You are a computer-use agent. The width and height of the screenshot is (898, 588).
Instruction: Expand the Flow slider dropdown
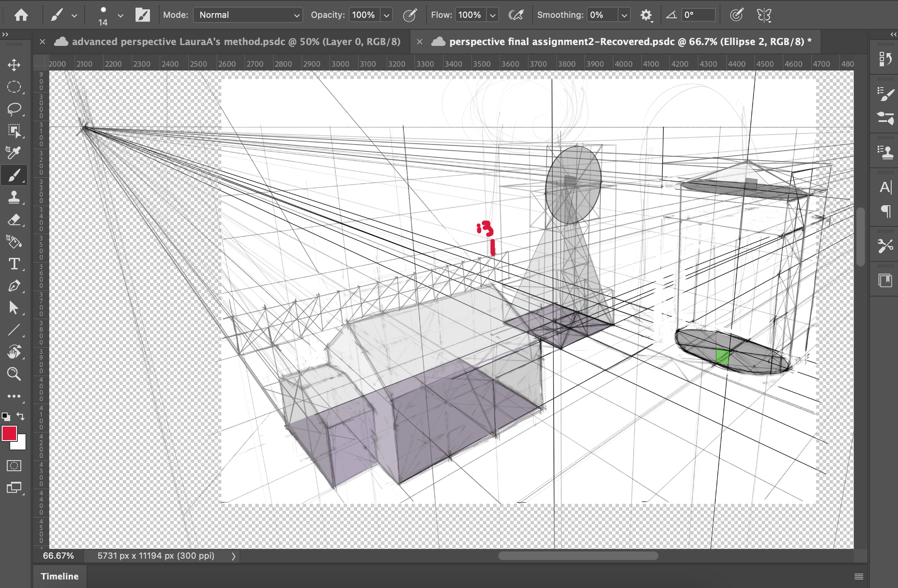(493, 15)
